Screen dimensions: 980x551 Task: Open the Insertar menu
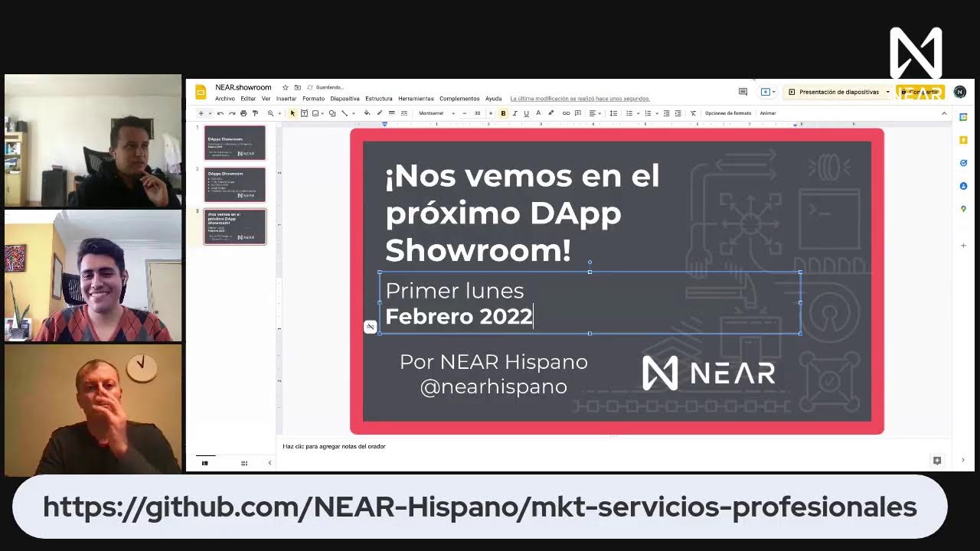286,99
